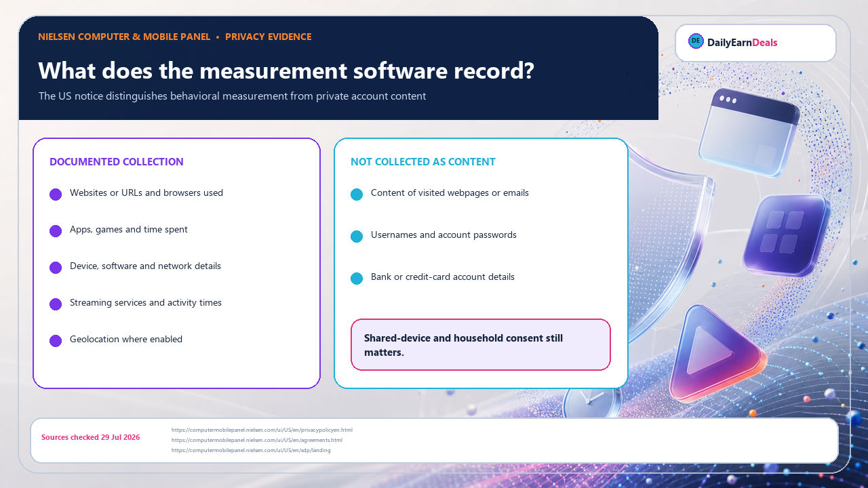Viewport: 868px width, 488px height.
Task: Click the 'NOT COLLECTED AS CONTENT' heading
Action: click(423, 162)
